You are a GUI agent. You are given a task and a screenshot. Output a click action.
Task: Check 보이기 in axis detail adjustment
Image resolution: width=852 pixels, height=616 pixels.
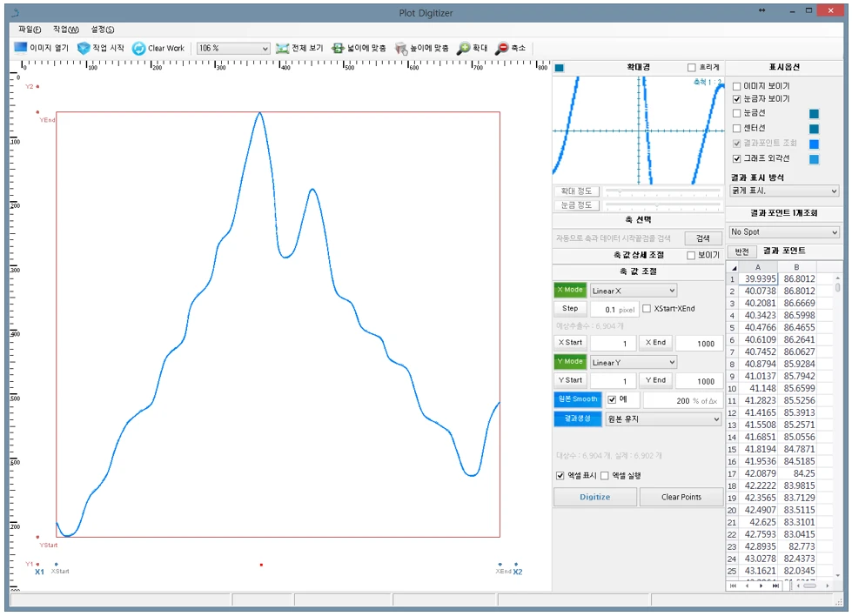click(x=691, y=255)
